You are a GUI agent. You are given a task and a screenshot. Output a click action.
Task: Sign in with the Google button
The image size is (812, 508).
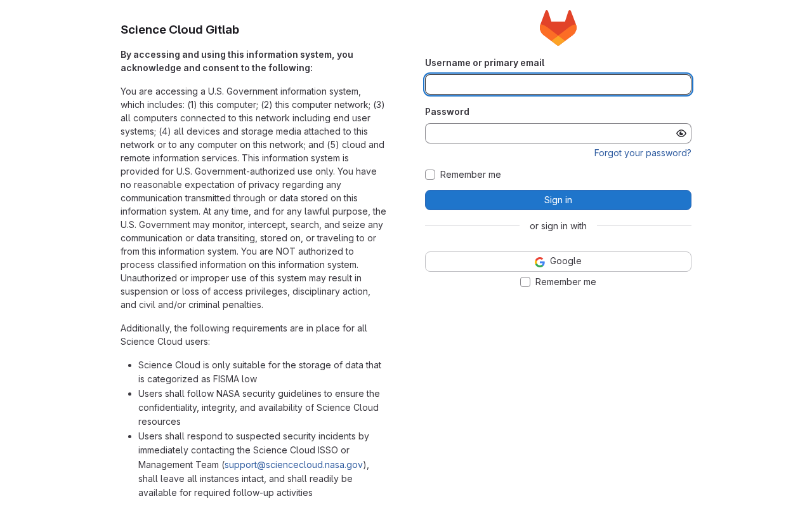pos(558,262)
